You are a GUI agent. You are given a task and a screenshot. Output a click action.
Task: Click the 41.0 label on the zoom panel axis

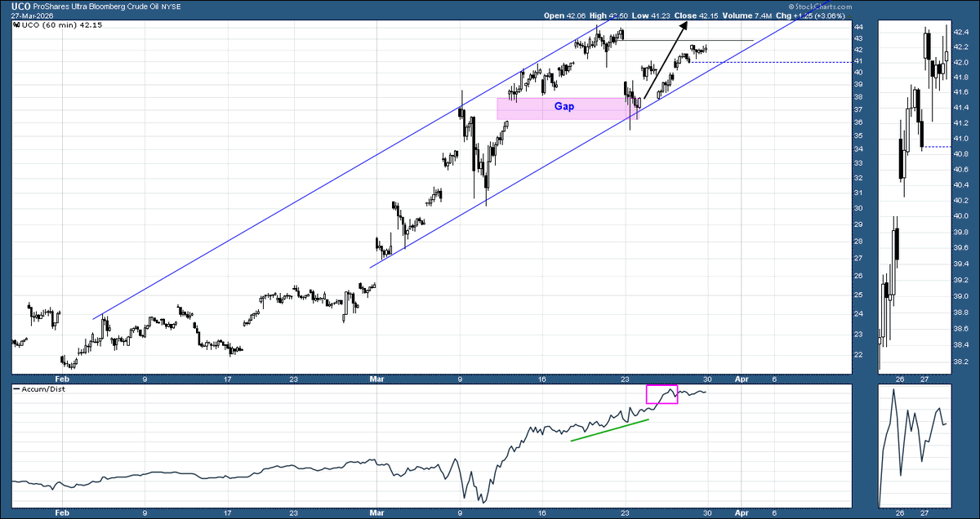(961, 140)
